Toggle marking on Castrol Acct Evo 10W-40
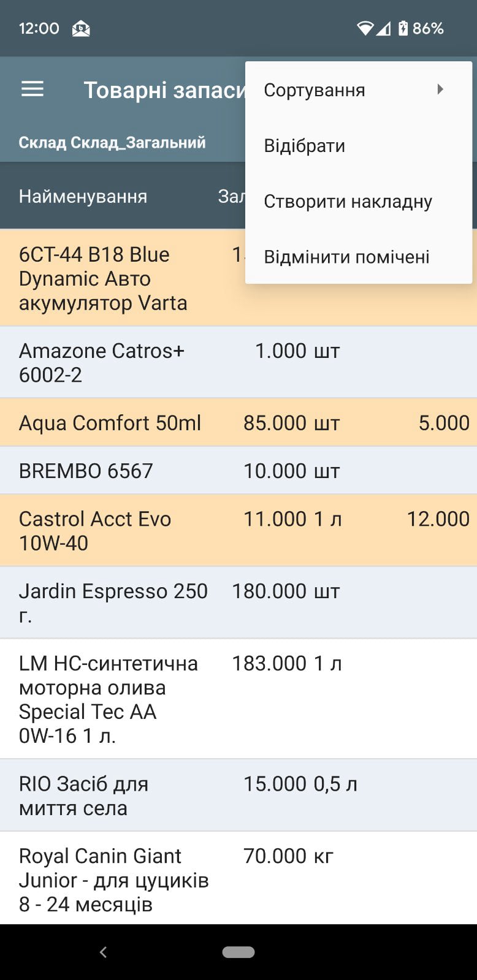The image size is (477, 980). (x=238, y=531)
